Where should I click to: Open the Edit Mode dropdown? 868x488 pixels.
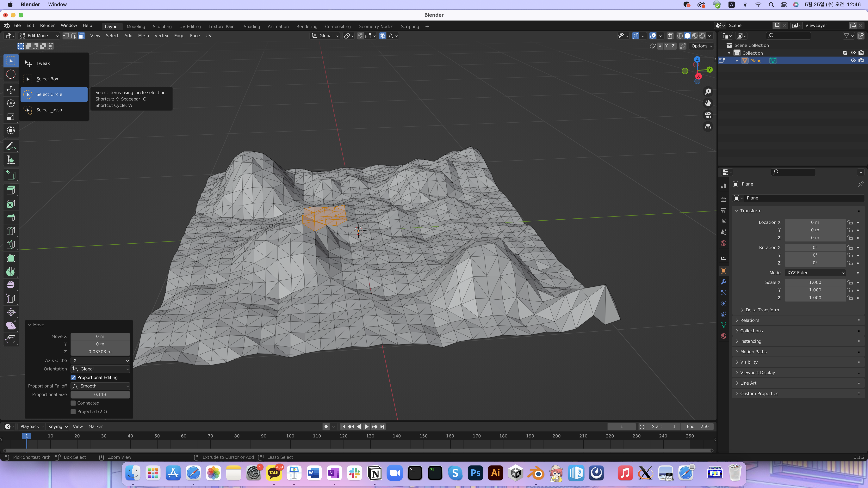pos(39,36)
